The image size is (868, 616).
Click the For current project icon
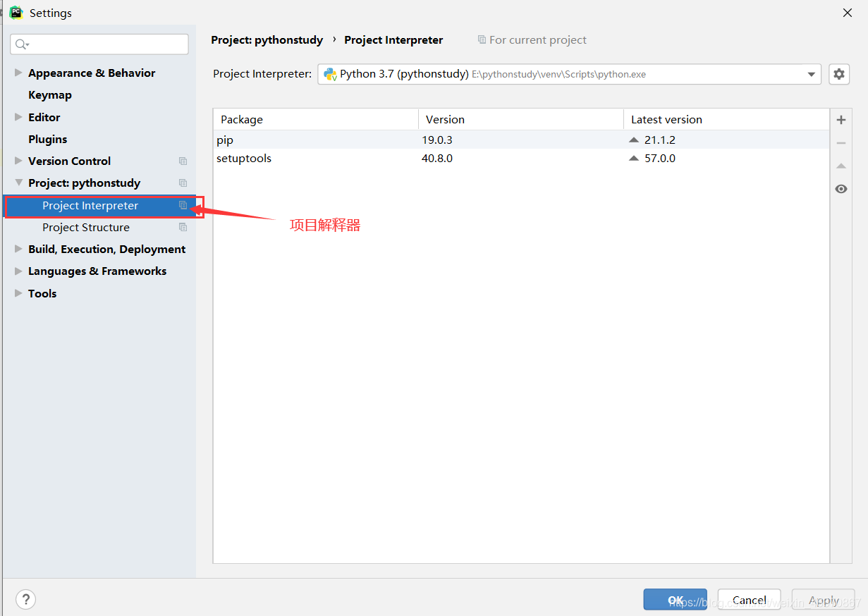pos(482,40)
